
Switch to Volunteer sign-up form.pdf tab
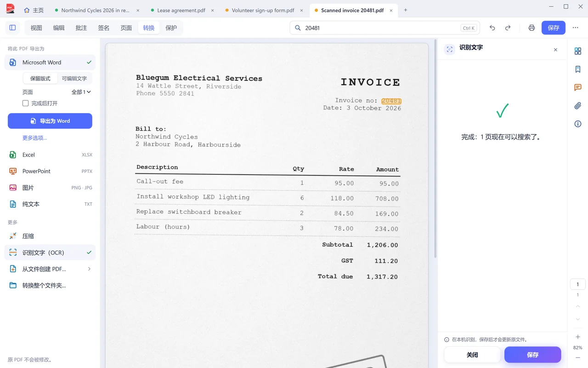point(263,10)
